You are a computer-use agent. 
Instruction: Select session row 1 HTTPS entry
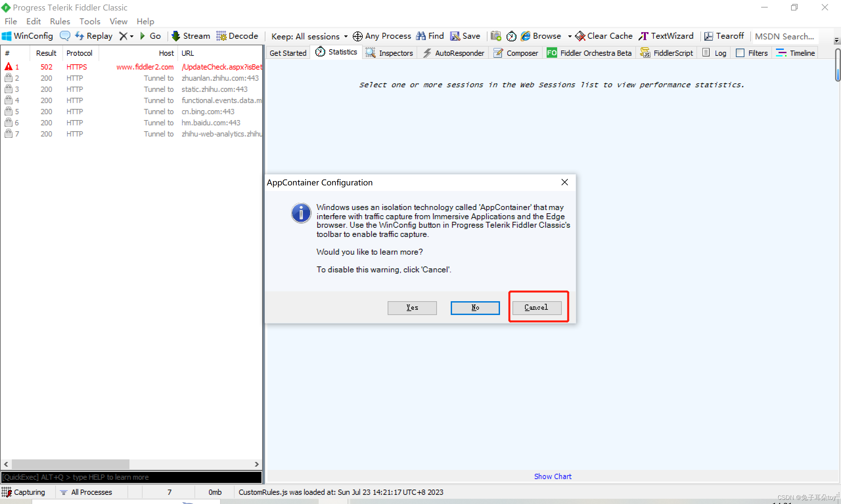(132, 67)
